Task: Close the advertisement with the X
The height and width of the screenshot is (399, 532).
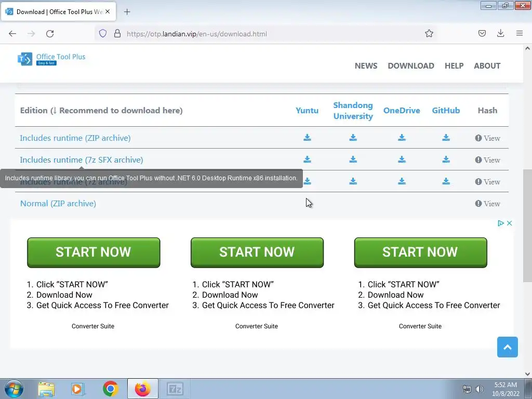Action: tap(509, 223)
